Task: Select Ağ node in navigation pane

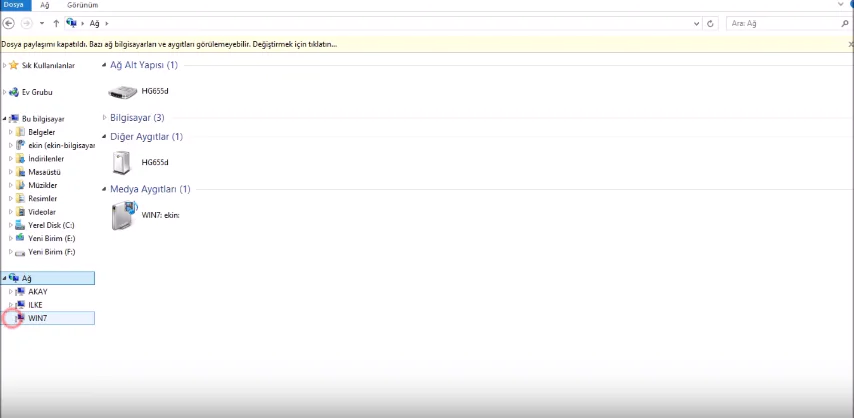Action: (48, 278)
